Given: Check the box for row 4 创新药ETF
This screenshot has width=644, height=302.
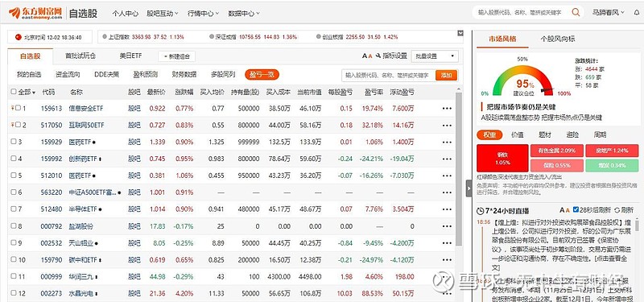Looking at the screenshot, I should (x=14, y=158).
